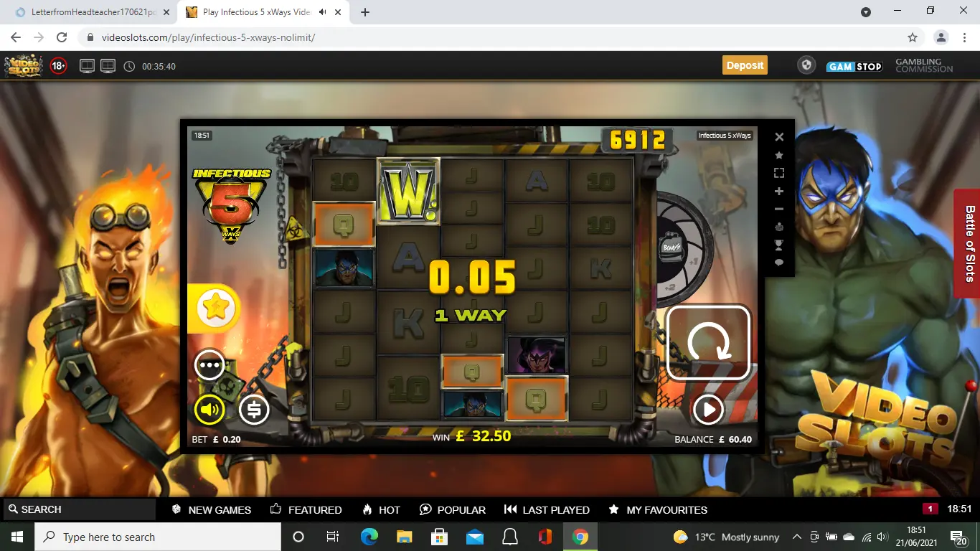Image resolution: width=980 pixels, height=551 pixels.
Task: Click the red notification badge showing 1
Action: click(930, 509)
